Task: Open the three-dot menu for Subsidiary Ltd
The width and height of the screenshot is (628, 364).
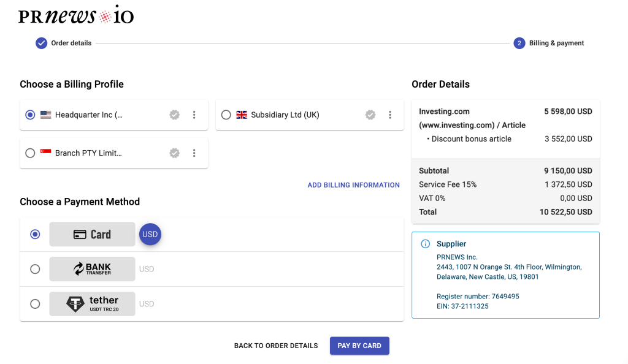Action: (390, 115)
